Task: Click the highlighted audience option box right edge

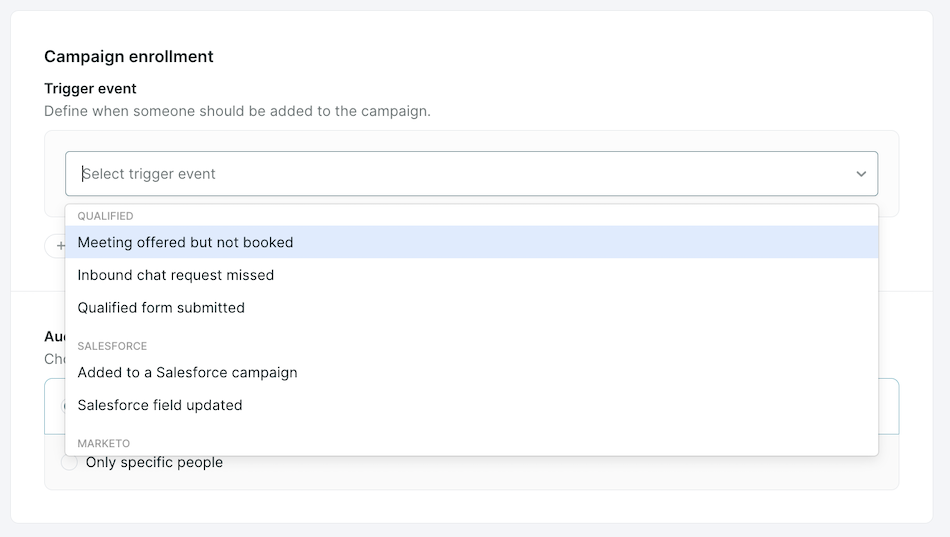Action: coord(889,406)
